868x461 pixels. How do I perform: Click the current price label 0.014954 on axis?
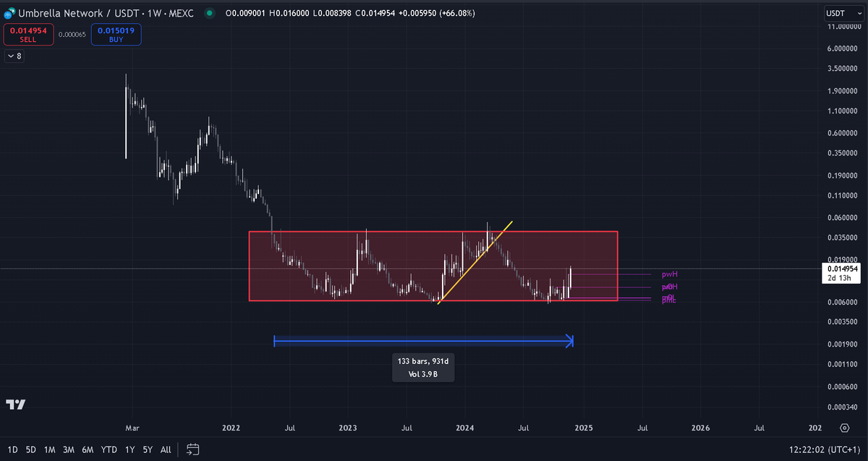(841, 268)
